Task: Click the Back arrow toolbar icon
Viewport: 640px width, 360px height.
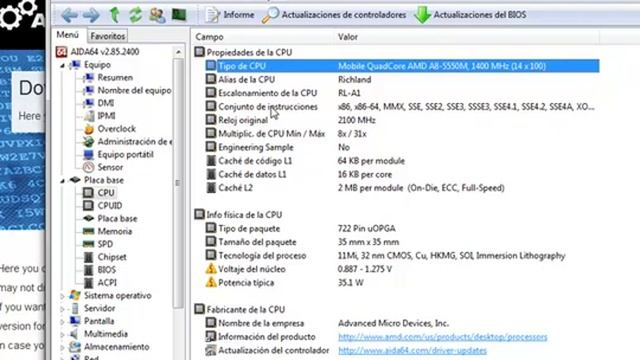Action: click(69, 15)
